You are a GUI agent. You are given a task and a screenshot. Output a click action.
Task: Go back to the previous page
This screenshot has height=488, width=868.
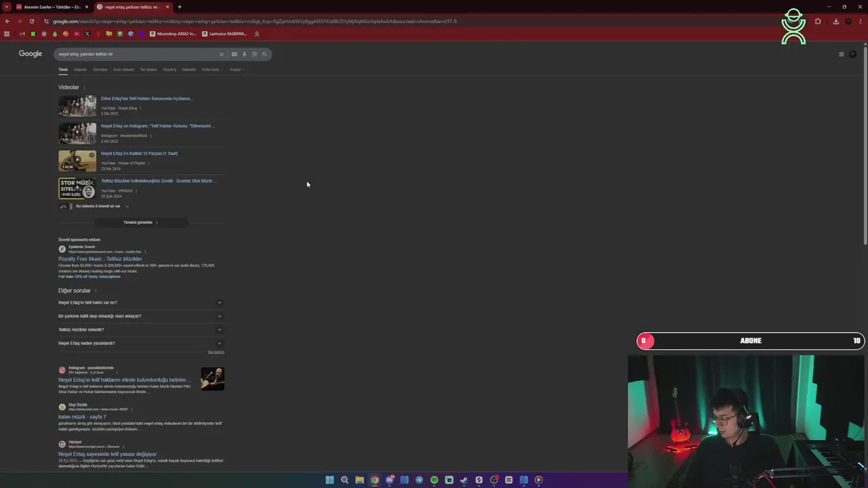[x=7, y=21]
